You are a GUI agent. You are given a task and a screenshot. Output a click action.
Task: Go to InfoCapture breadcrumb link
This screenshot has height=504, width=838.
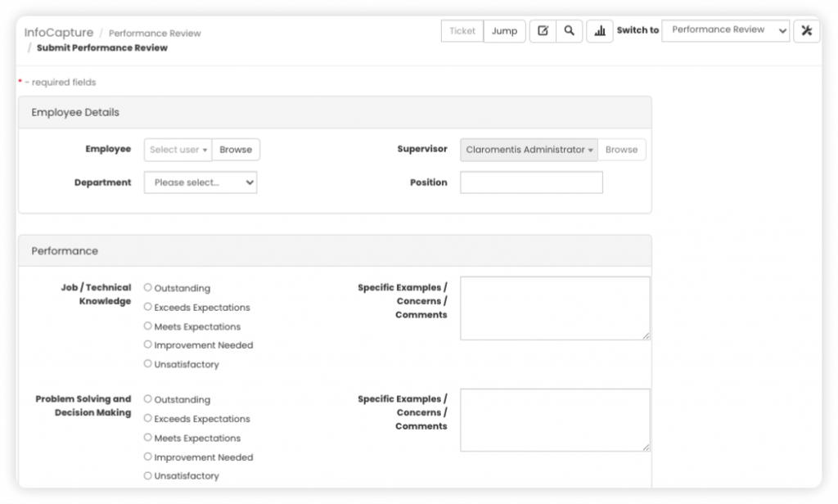tap(58, 33)
